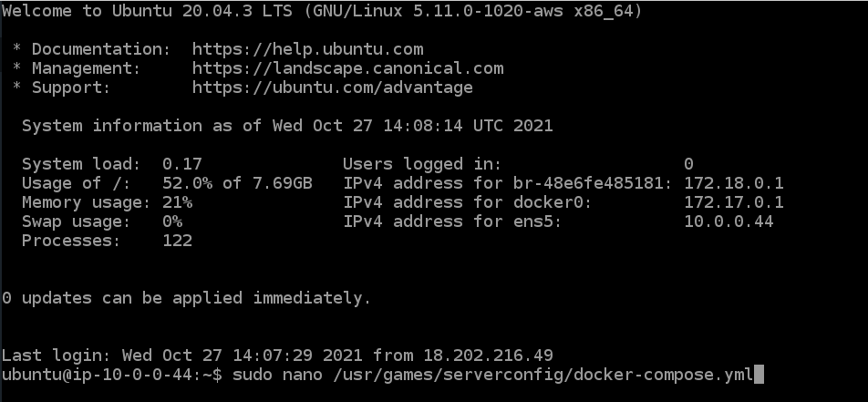Screen dimensions: 868x402
Task: Click the https://landscape.canonical.com management URL
Action: (x=348, y=68)
